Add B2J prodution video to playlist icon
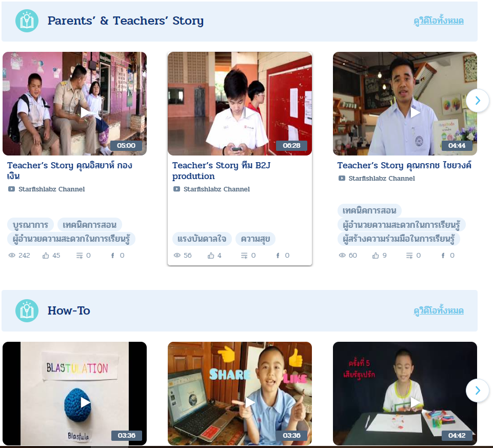 tap(244, 256)
